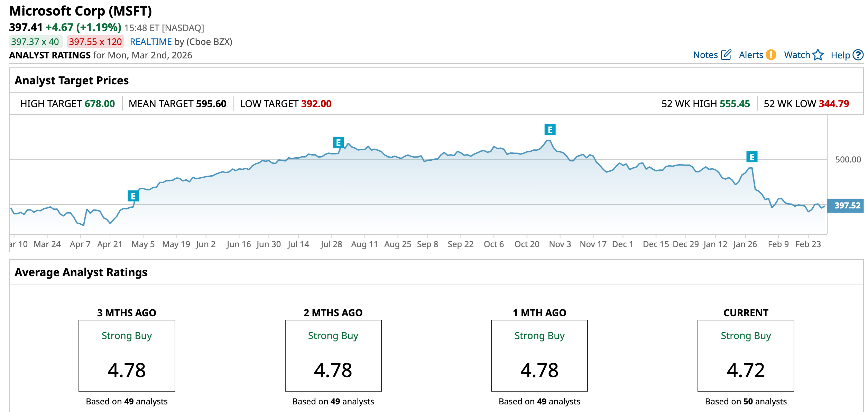This screenshot has height=412, width=868.
Task: Open the REALTIME quote link
Action: coord(151,42)
